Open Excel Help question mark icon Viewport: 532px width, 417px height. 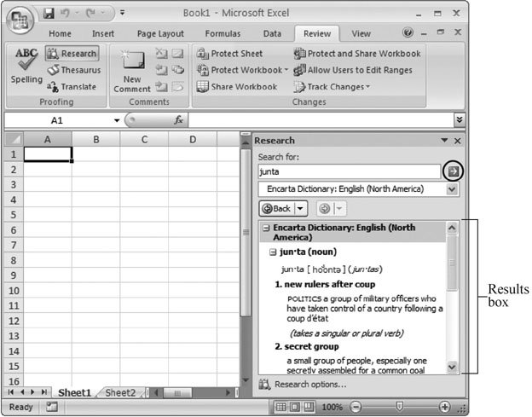pyautogui.click(x=408, y=32)
